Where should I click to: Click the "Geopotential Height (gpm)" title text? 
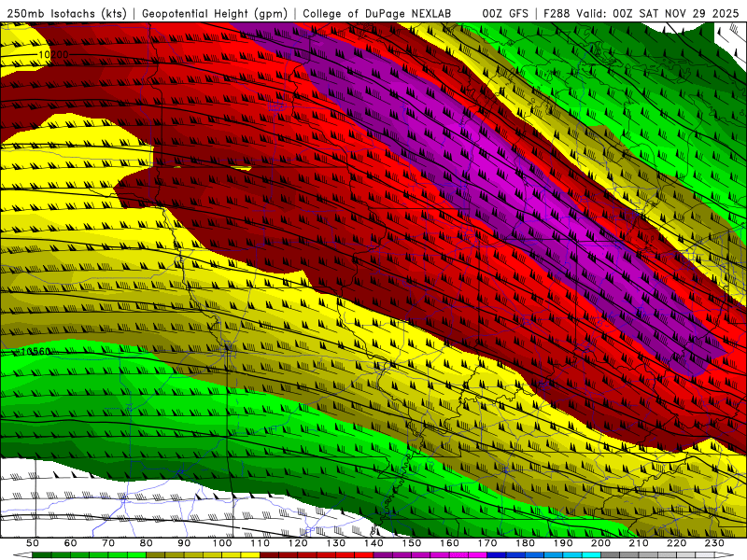click(215, 13)
